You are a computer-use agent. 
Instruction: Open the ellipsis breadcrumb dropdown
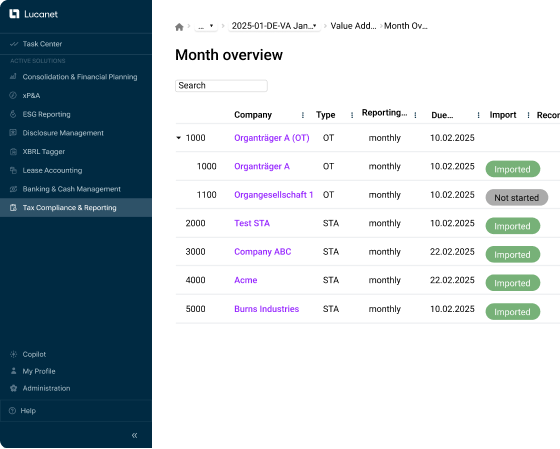click(206, 26)
